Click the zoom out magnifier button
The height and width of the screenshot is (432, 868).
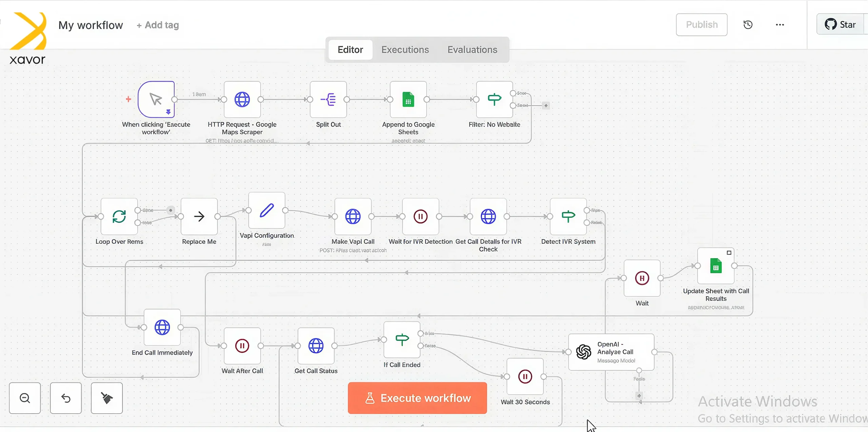[x=25, y=398]
